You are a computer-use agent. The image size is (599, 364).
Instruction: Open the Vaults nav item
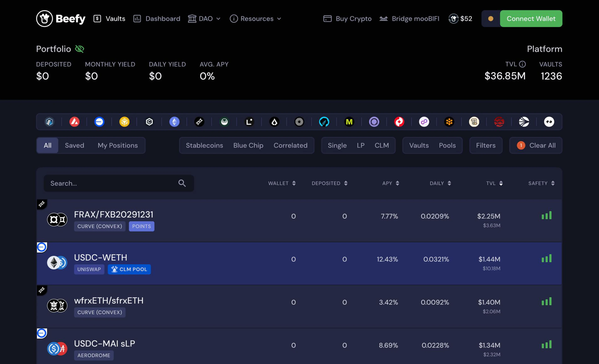click(109, 19)
